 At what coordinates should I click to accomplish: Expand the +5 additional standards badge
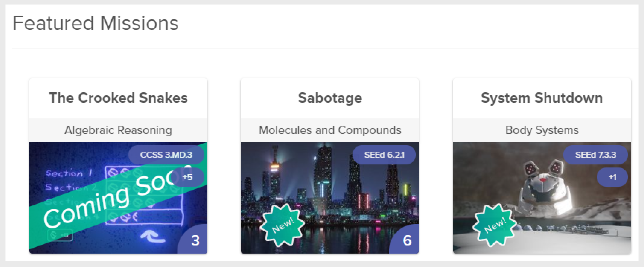pyautogui.click(x=188, y=177)
